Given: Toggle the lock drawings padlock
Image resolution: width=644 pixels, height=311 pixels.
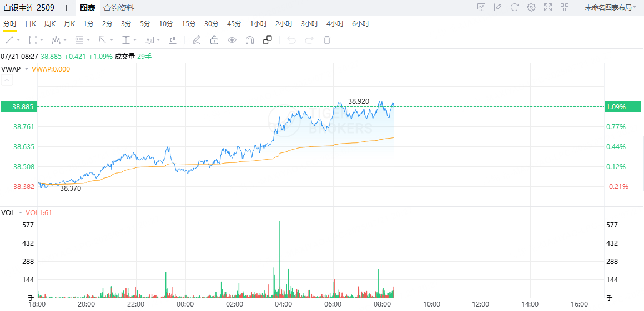Looking at the screenshot, I should pyautogui.click(x=214, y=40).
